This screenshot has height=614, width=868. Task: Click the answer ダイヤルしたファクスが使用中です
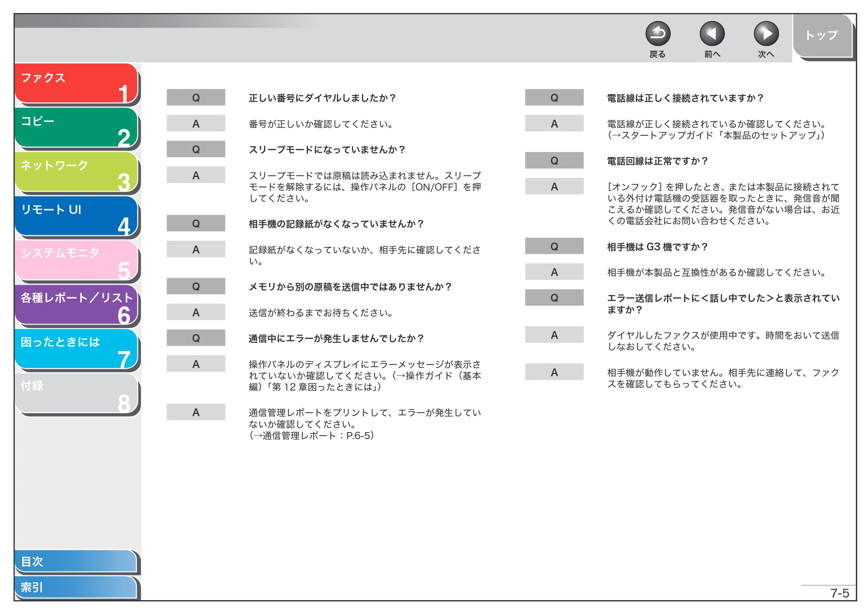pyautogui.click(x=723, y=341)
